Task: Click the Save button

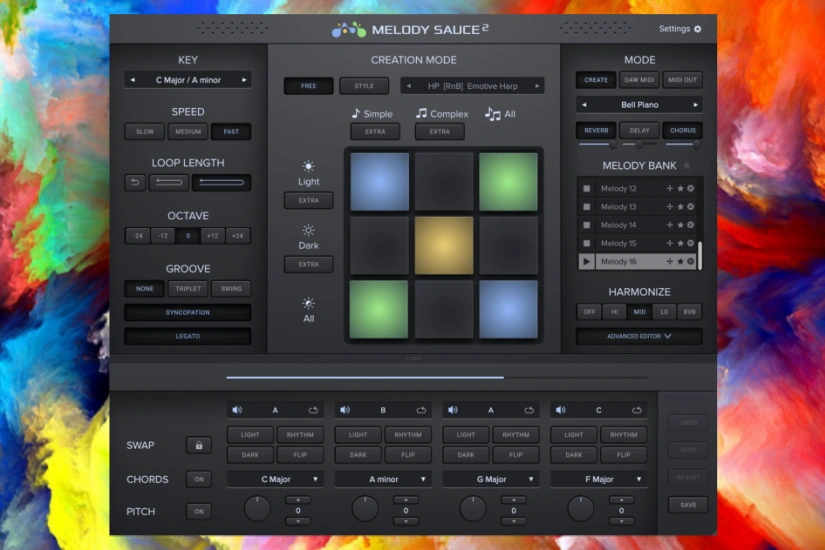Action: [688, 505]
